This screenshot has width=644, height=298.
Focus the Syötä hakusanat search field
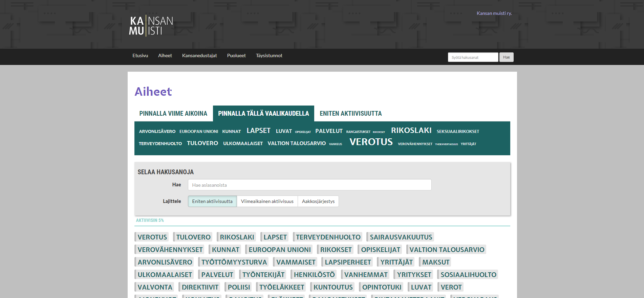point(473,57)
